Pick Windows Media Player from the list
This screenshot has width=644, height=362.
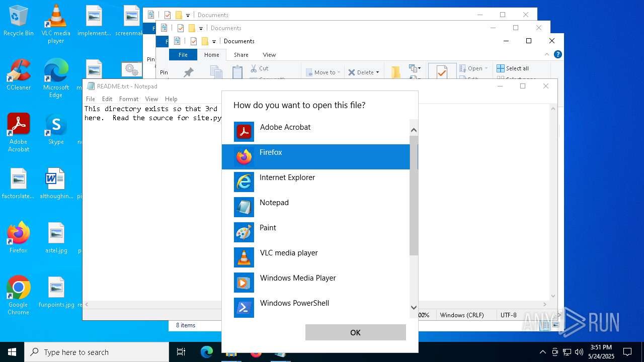pyautogui.click(x=316, y=283)
